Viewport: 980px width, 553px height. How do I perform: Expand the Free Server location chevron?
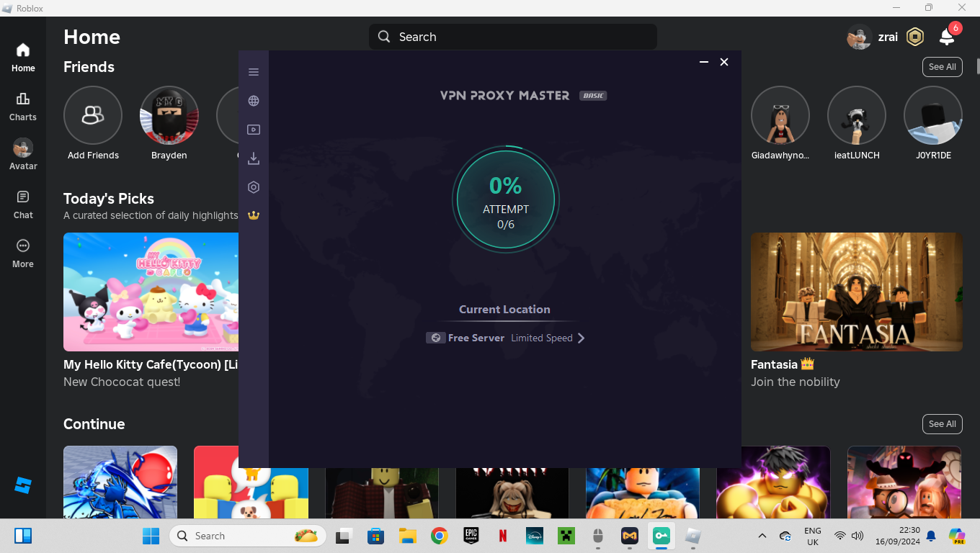[581, 338]
